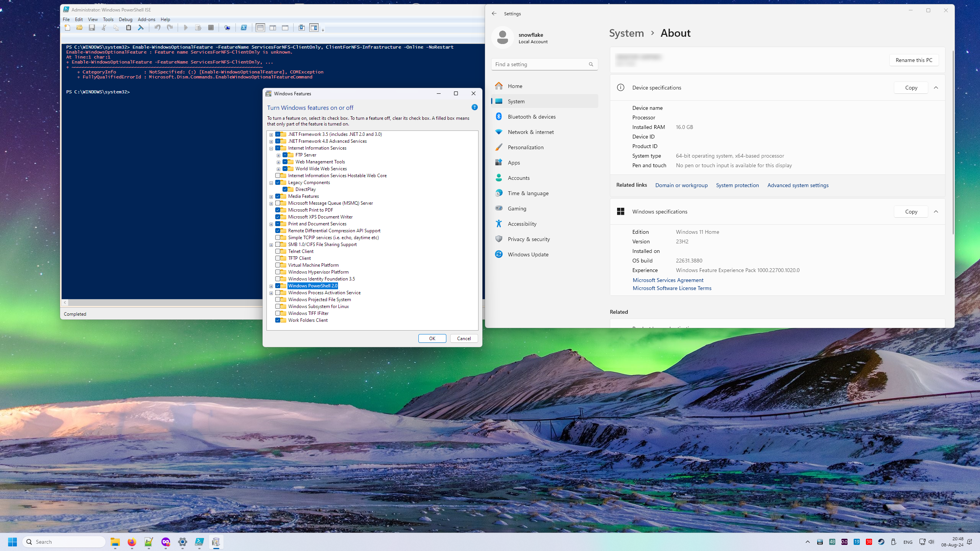Expand SMB 1.0/CIFS File Sharing Support node
Viewport: 980px width, 551px height.
point(271,245)
